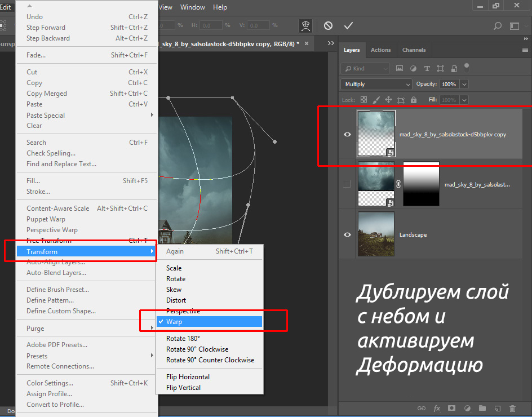This screenshot has height=417, width=532.
Task: Open the Window menu
Action: tap(192, 7)
